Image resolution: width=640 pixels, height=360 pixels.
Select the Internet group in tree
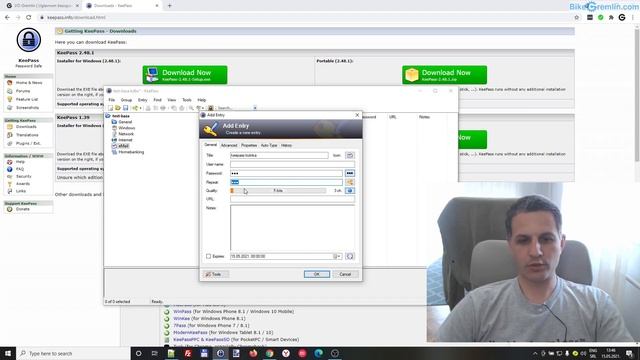tap(125, 140)
